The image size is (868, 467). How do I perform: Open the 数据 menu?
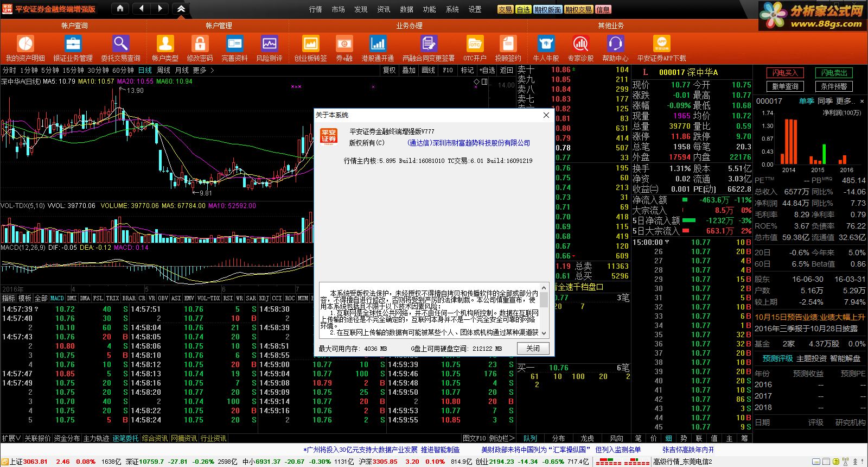click(407, 9)
